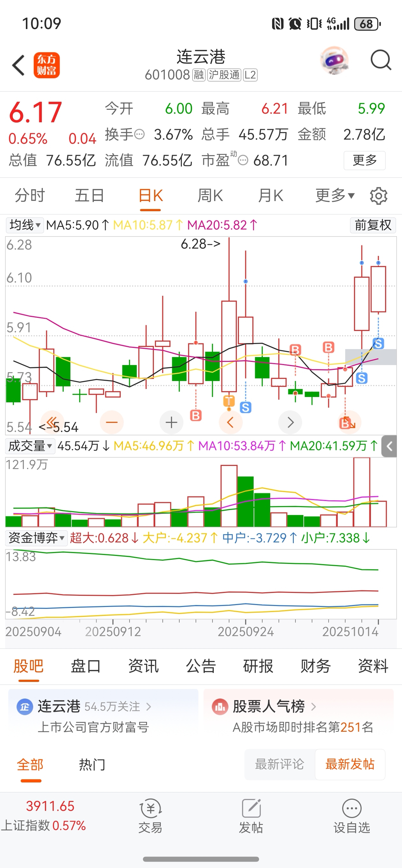This screenshot has height=868, width=402.
Task: Open the 成交量 indicator dropdown
Action: 30,446
